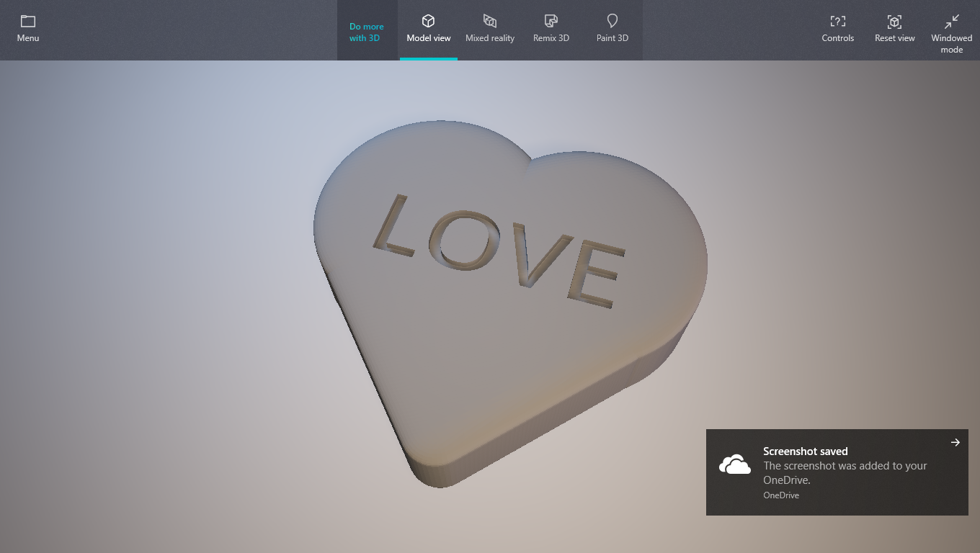Click the 'The screenshot was added' notification message

845,472
